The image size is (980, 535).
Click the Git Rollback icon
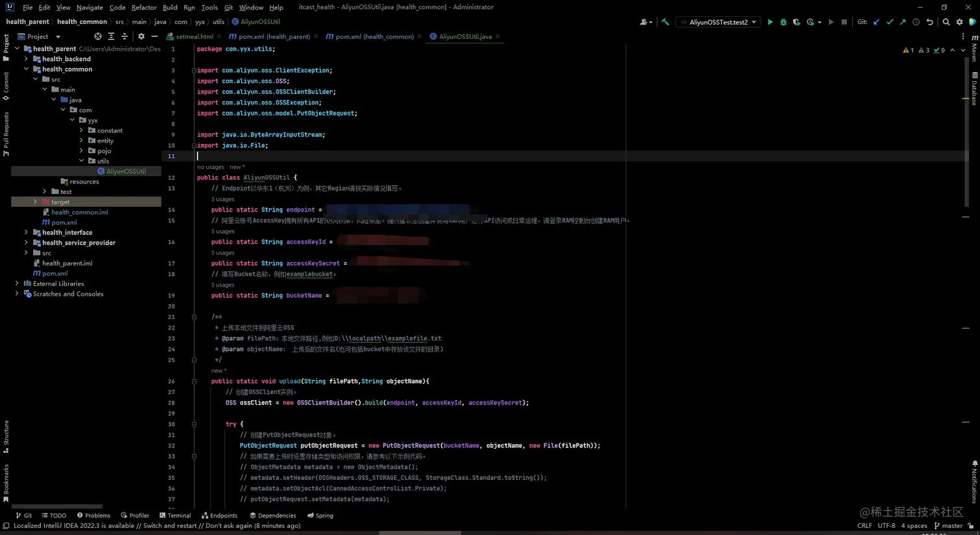coord(929,22)
